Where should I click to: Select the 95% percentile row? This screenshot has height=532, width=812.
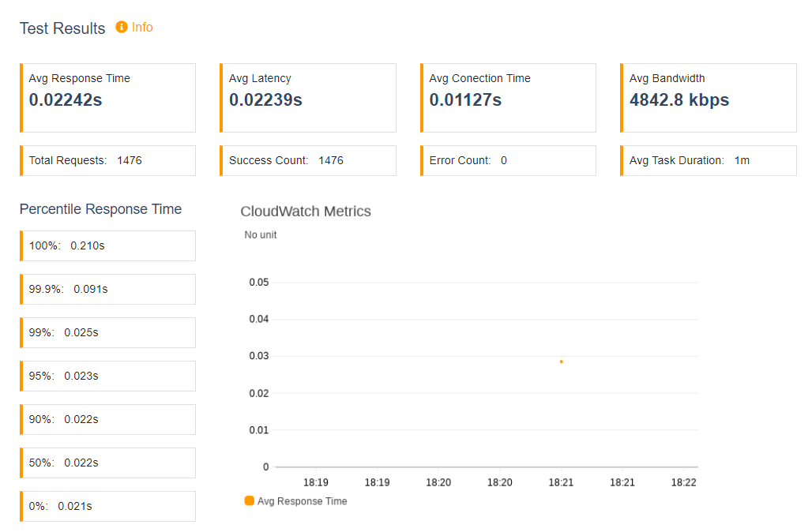pos(107,377)
